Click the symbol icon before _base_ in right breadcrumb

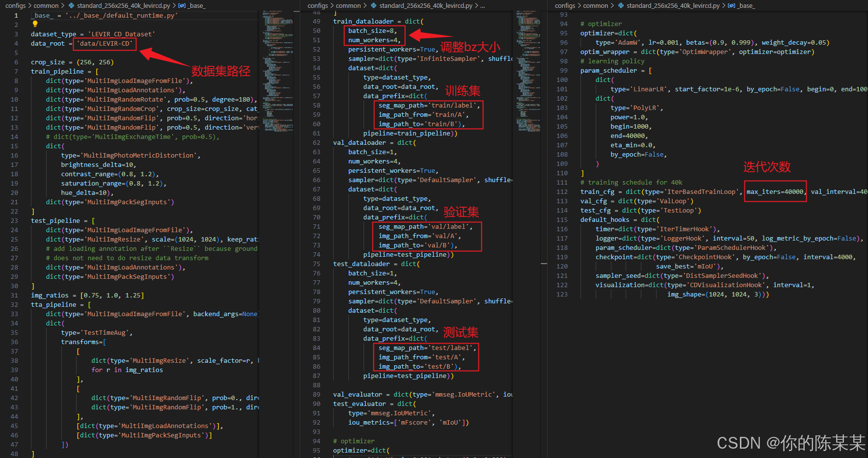732,6
